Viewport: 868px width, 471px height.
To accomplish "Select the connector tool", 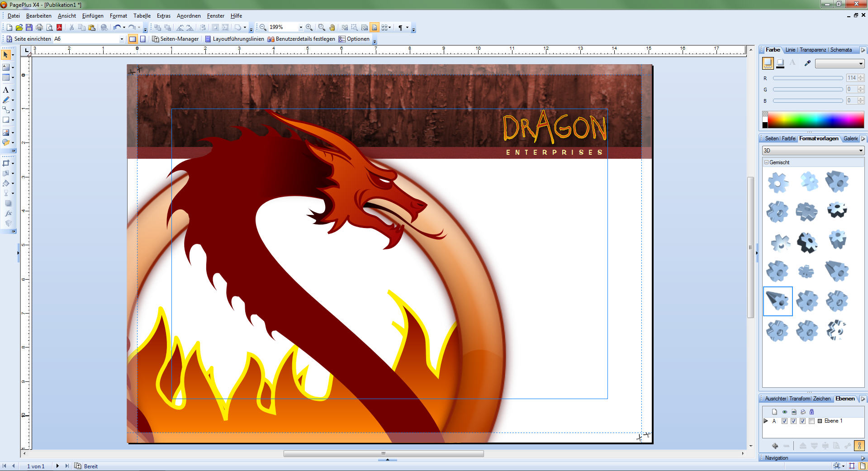I will point(5,109).
